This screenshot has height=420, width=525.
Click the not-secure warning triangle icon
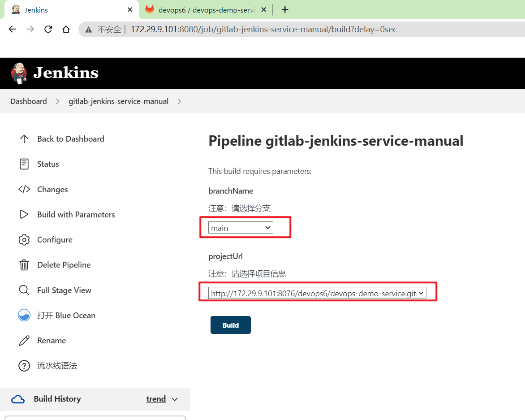point(88,30)
